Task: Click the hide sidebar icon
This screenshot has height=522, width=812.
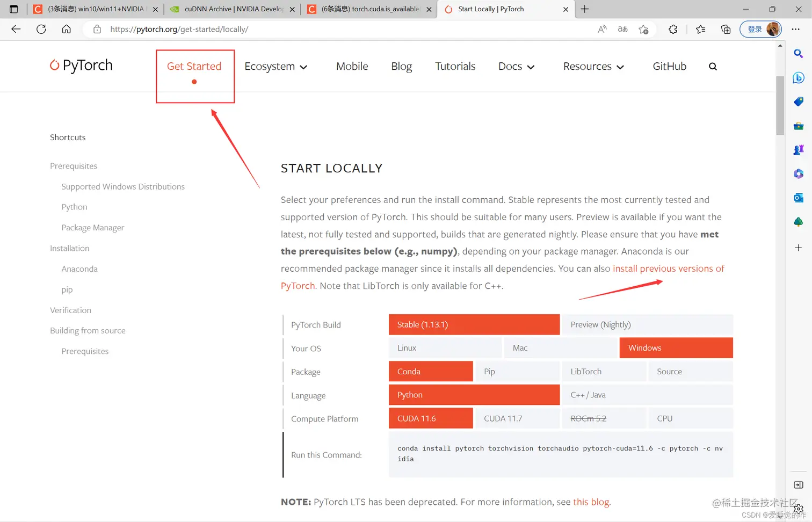Action: click(799, 485)
